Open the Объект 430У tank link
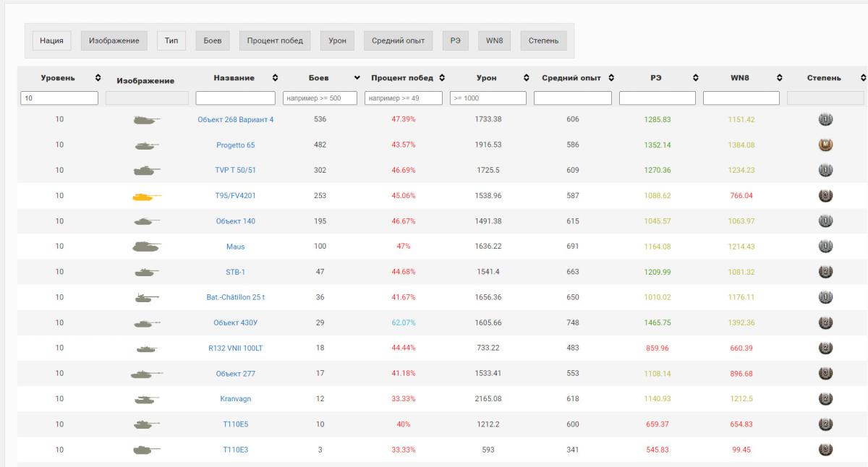 coord(235,322)
